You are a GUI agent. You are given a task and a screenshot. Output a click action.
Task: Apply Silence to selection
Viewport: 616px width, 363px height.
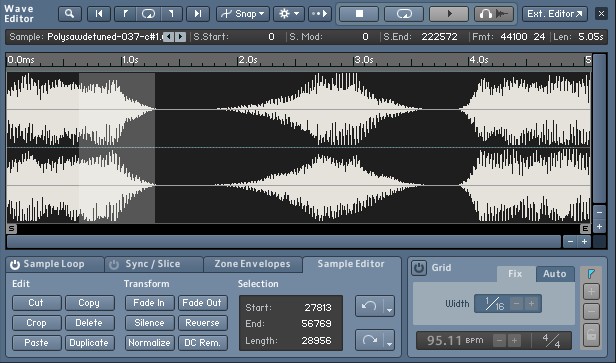coord(149,323)
